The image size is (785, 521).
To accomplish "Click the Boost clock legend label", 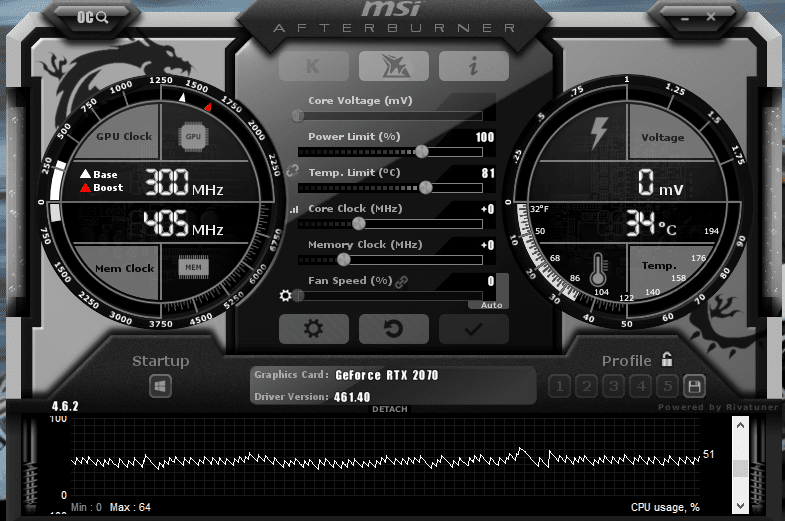I will 108,187.
